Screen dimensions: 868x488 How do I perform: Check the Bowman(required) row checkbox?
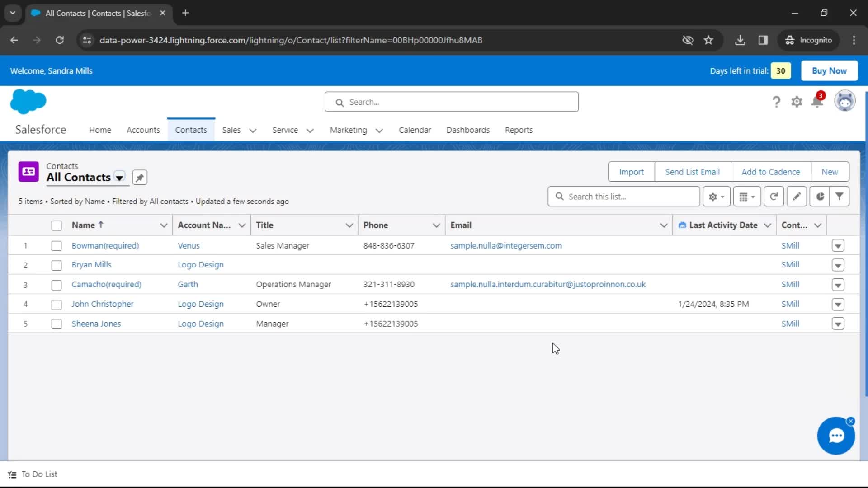pos(56,246)
